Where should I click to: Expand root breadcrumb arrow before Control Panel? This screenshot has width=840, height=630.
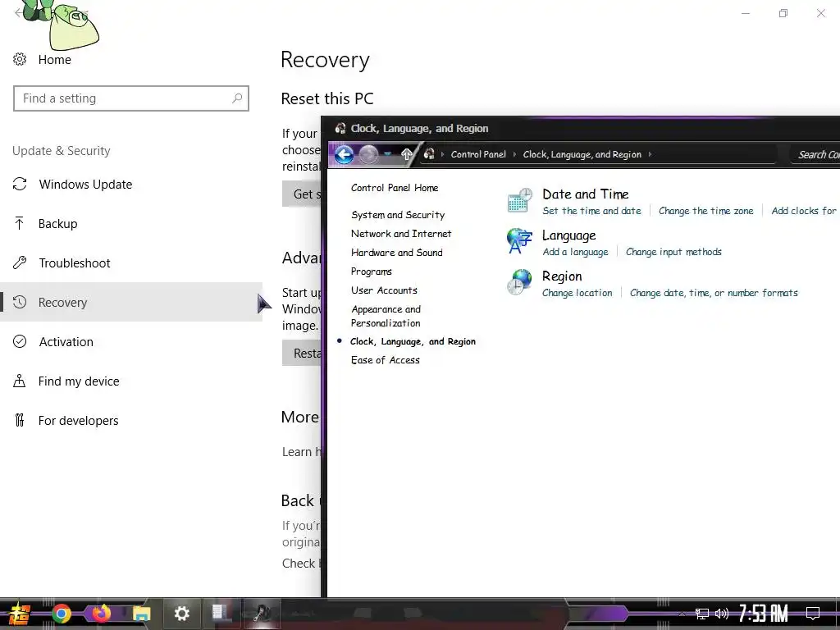[x=442, y=154]
